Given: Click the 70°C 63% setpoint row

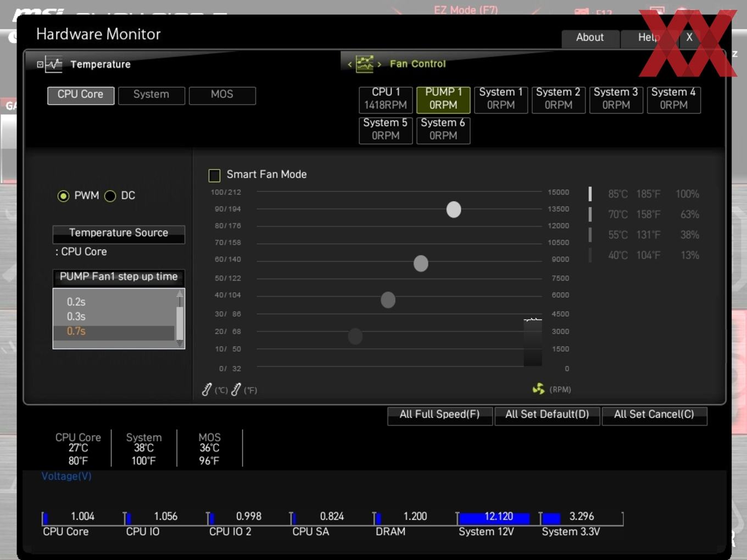Looking at the screenshot, I should [x=645, y=215].
